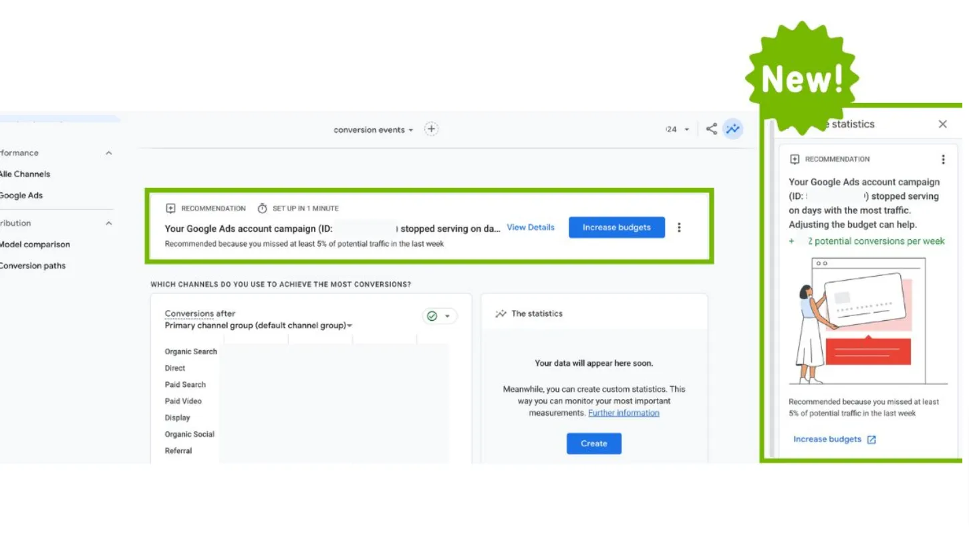This screenshot has height=560, width=969.
Task: Click the Organic Social row label
Action: [190, 434]
